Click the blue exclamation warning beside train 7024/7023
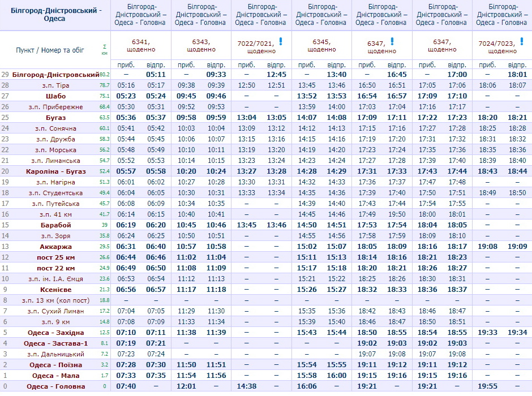The image size is (532, 396). point(521,41)
